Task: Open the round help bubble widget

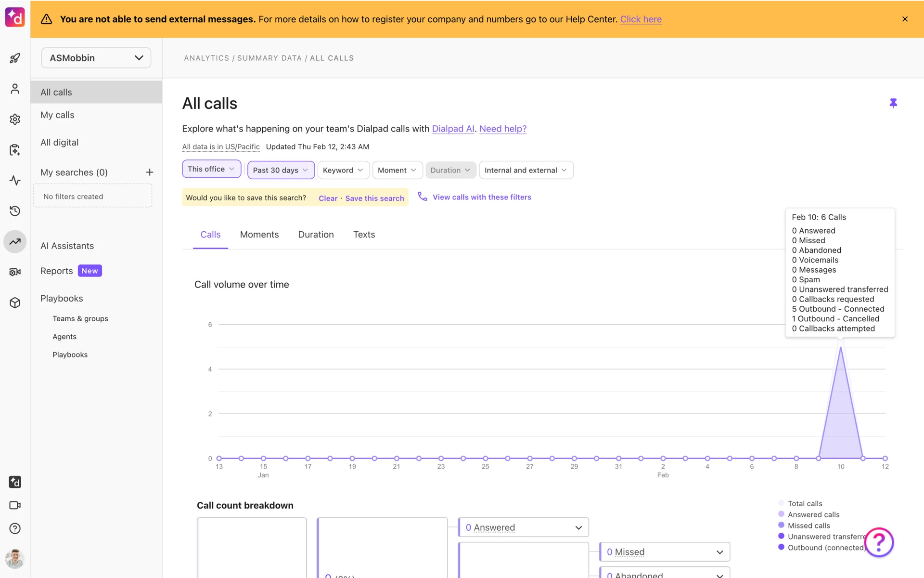Action: (879, 542)
